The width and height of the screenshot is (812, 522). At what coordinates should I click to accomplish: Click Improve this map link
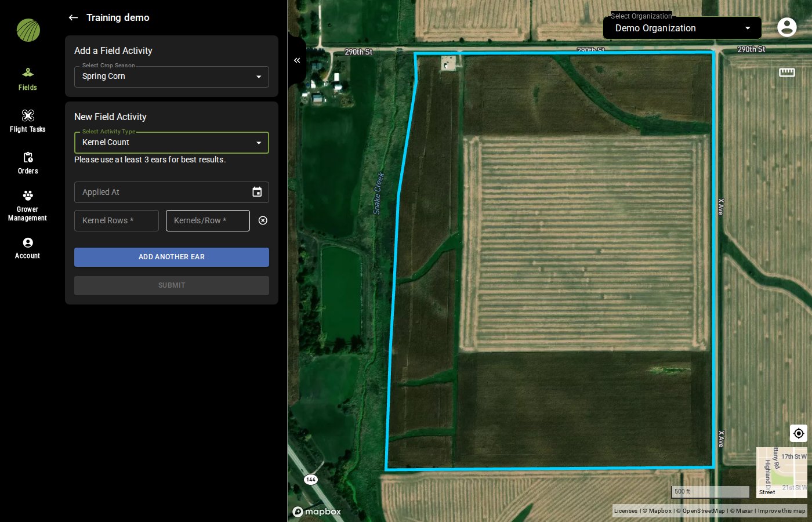tap(782, 511)
